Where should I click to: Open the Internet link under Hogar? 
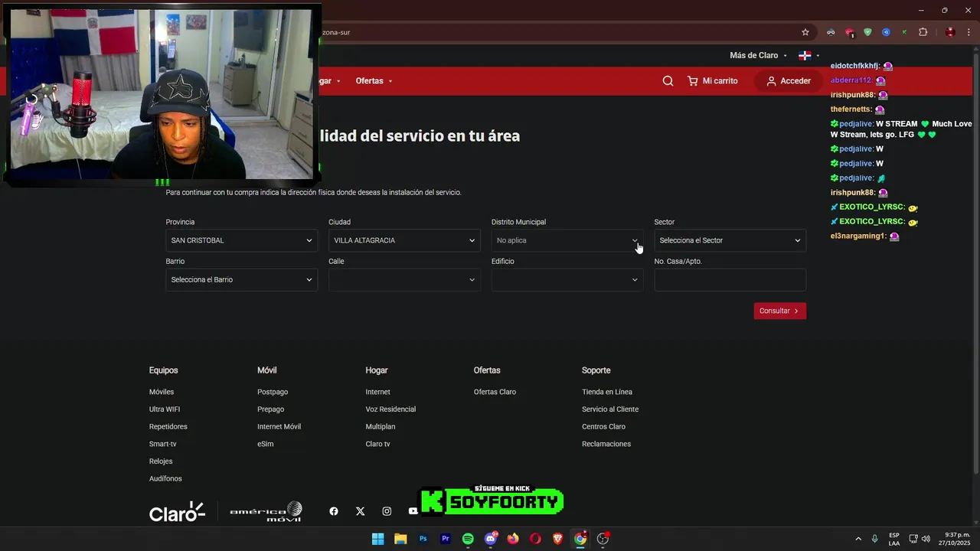coord(378,392)
